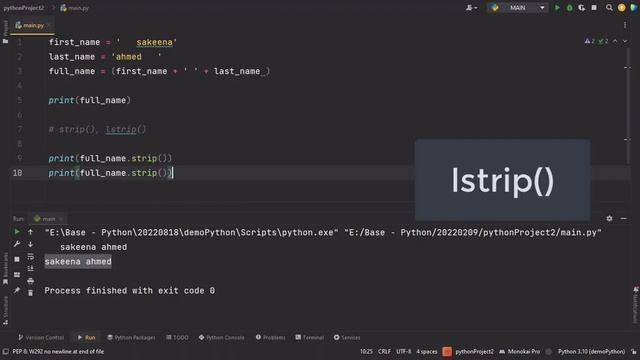Click the pythonProject2 breadcrumb
This screenshot has width=640, height=360.
pyautogui.click(x=24, y=8)
